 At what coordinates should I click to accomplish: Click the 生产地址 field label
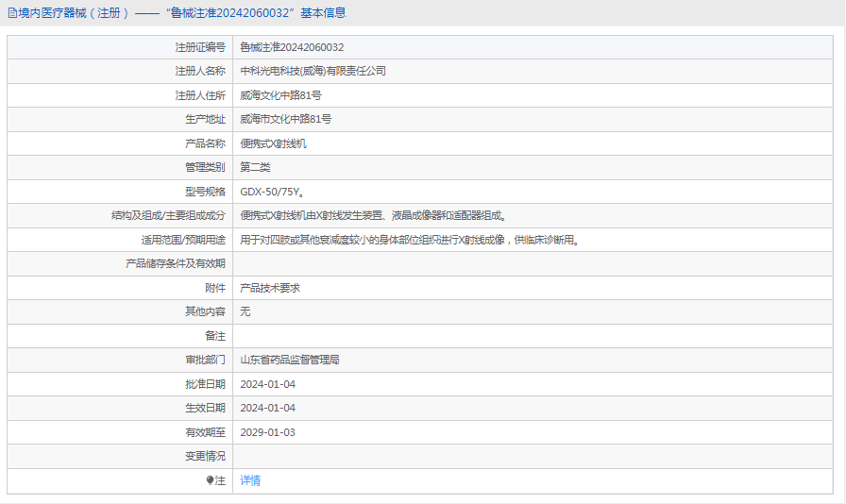205,119
